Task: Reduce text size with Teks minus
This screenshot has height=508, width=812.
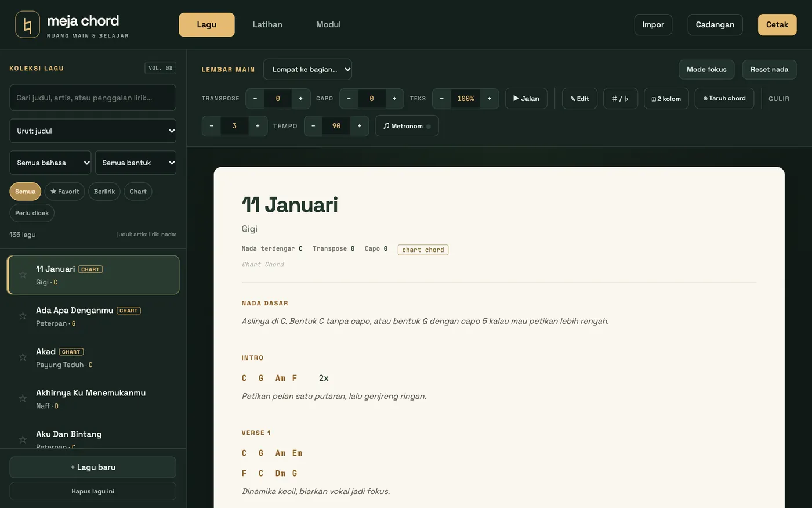Action: click(442, 99)
